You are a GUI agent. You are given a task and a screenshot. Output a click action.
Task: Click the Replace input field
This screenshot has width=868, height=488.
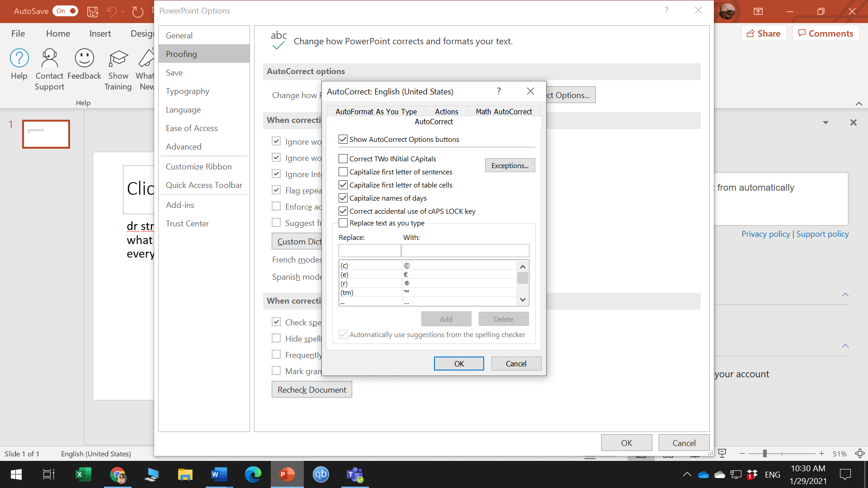click(x=368, y=250)
